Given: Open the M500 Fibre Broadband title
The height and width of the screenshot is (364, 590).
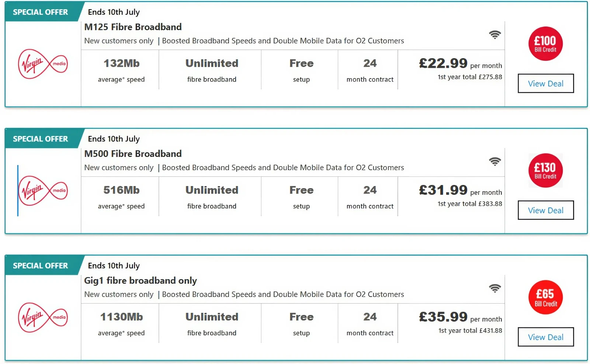Looking at the screenshot, I should coord(133,154).
